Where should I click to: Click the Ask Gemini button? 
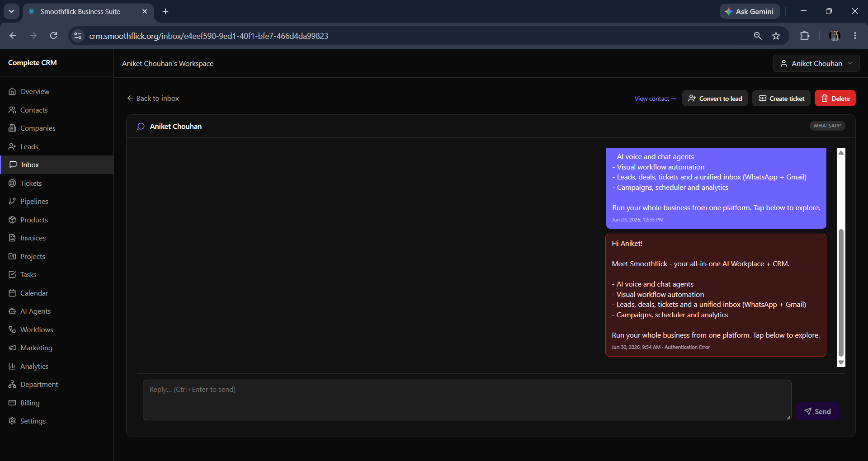(750, 11)
